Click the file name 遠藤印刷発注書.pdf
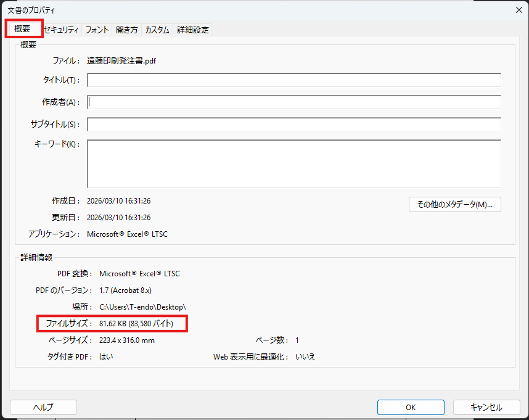Viewport: 529px width, 420px height. [x=122, y=60]
